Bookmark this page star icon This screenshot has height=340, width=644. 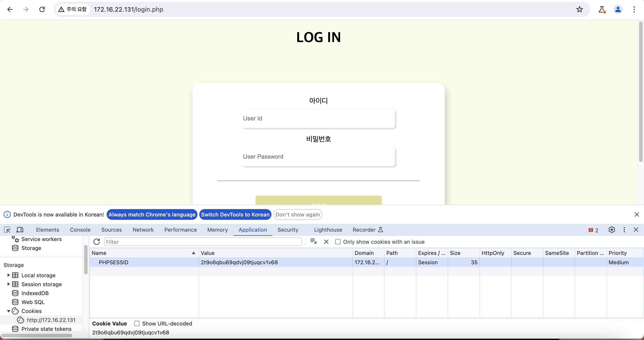(579, 9)
